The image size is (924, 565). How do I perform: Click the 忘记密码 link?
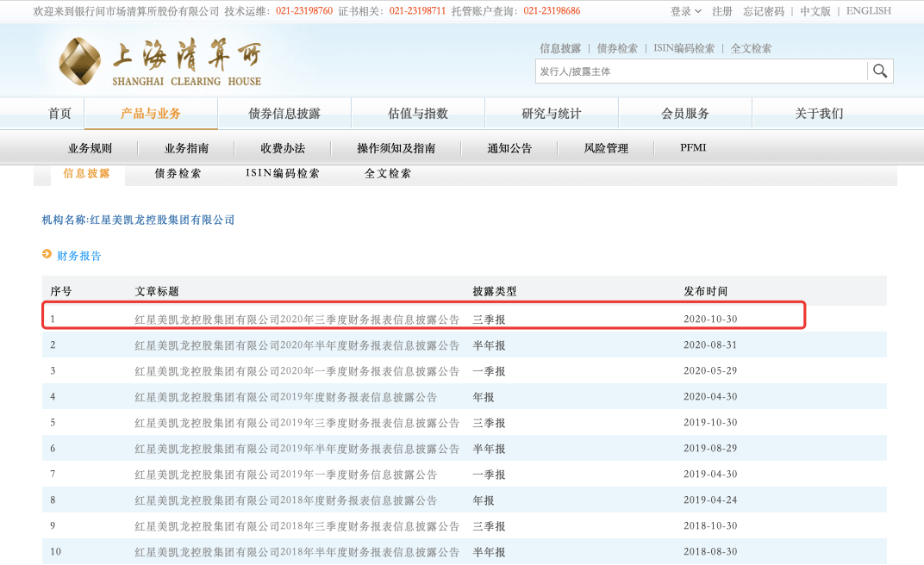point(764,11)
